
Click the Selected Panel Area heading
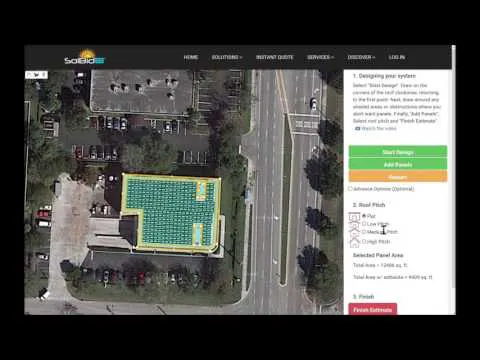378,255
